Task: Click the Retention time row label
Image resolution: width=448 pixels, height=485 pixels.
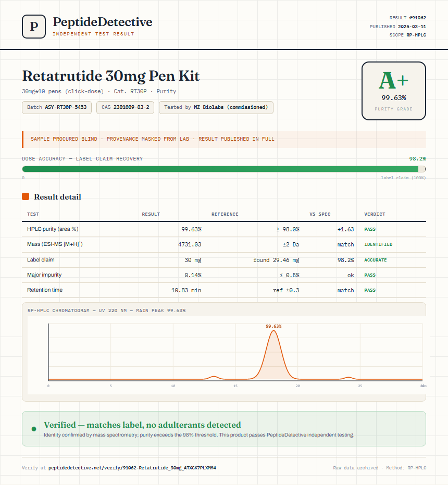Action: [45, 290]
